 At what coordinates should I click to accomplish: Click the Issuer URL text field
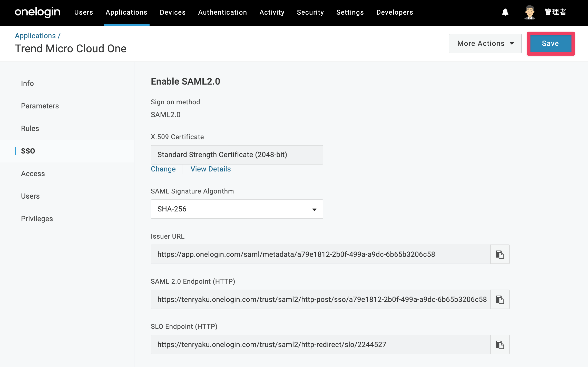pos(320,254)
